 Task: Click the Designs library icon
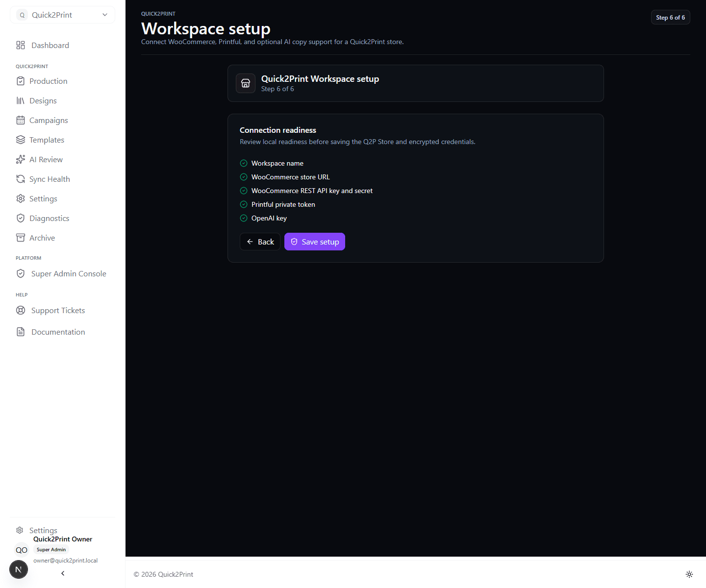pos(21,100)
